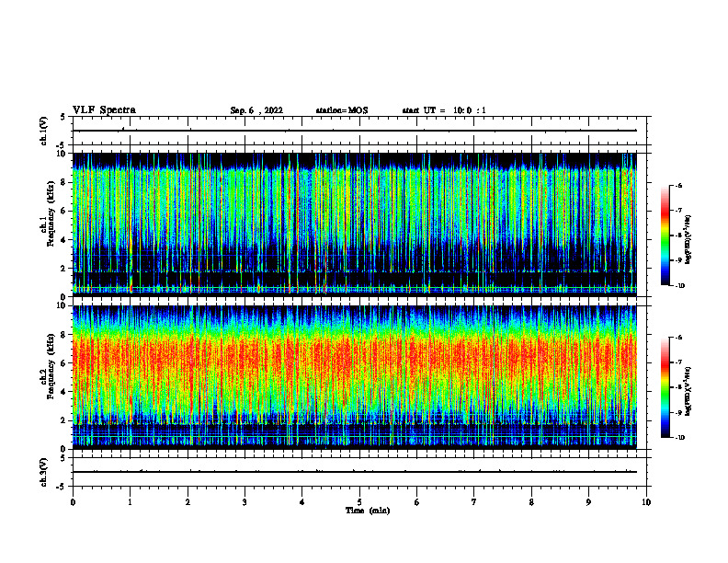Click the ch.2 colorbar label '-10'

click(680, 438)
